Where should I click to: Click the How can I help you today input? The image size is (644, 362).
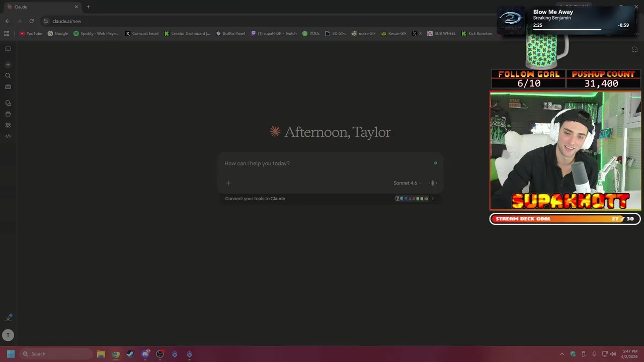330,163
